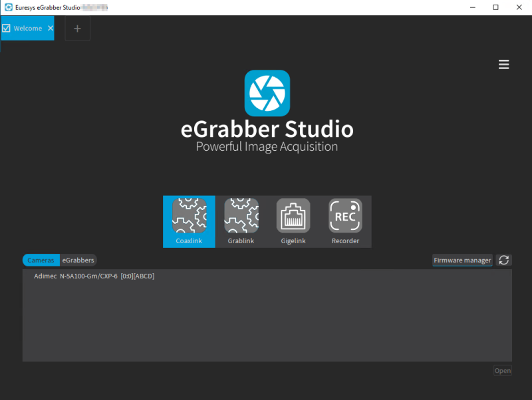Open the Firmware manager

[x=462, y=260]
